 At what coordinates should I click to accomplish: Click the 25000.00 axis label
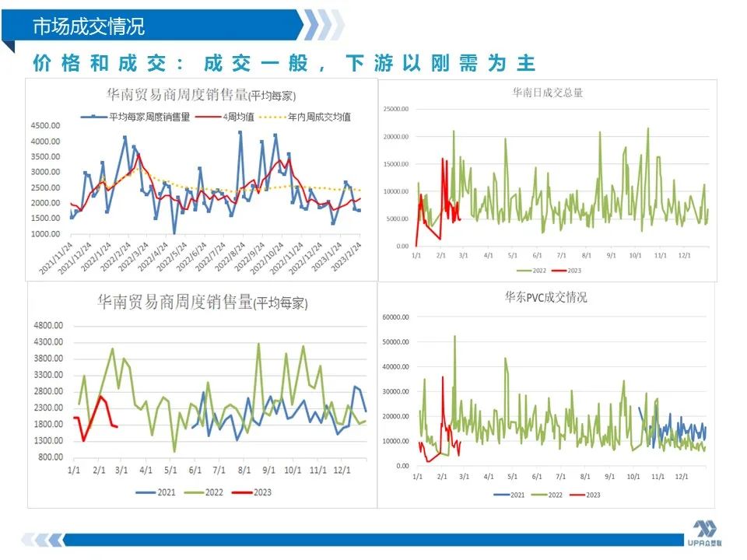pos(396,109)
